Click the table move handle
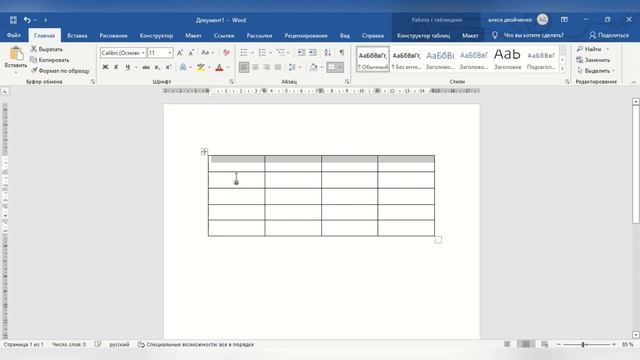 click(x=204, y=151)
